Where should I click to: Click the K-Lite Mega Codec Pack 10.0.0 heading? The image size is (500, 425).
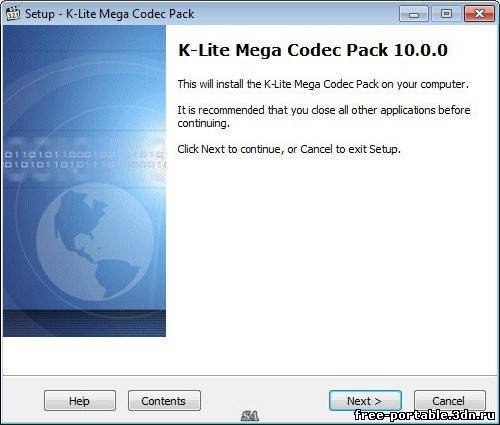point(313,50)
